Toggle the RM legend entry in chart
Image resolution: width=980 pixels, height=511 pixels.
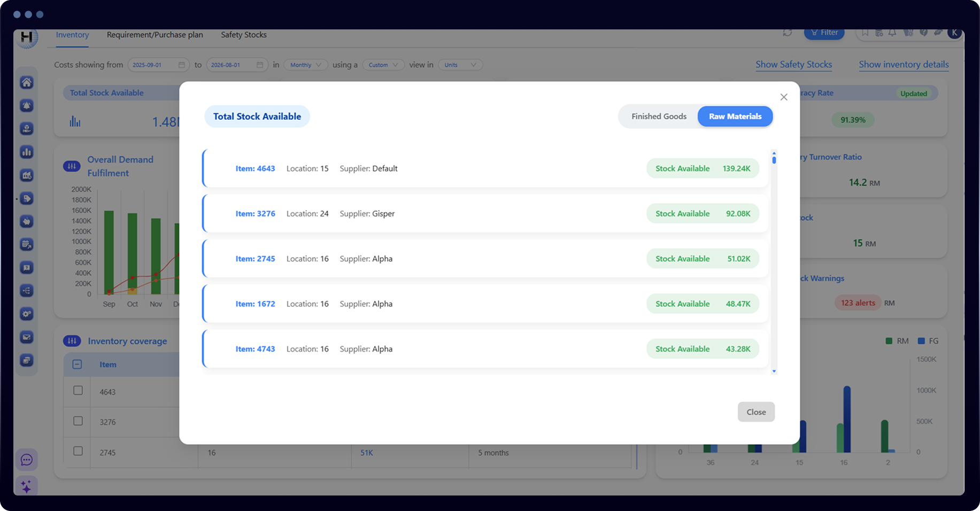click(x=897, y=341)
